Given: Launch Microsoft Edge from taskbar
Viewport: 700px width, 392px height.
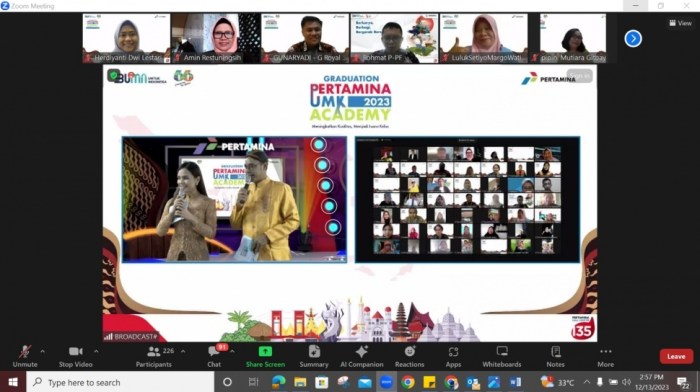Looking at the screenshot, I should point(279,382).
